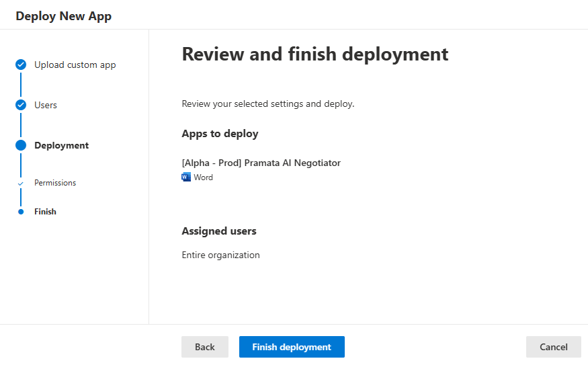Select the Finish sub-step label

coord(45,212)
